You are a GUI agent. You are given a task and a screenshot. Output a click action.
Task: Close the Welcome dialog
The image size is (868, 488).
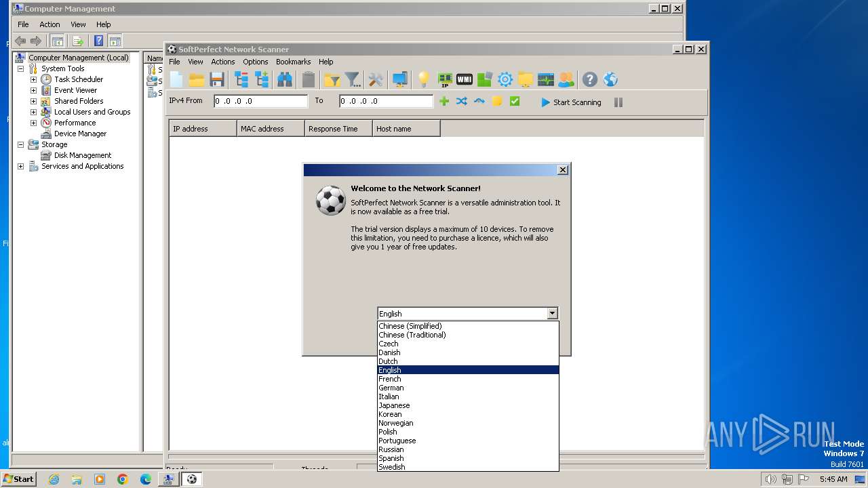point(562,170)
